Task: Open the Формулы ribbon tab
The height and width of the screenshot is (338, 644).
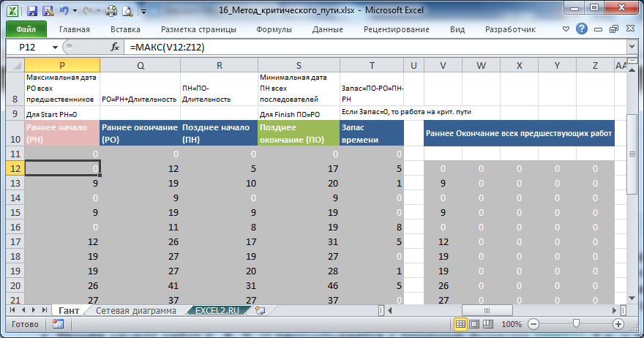Action: click(274, 29)
